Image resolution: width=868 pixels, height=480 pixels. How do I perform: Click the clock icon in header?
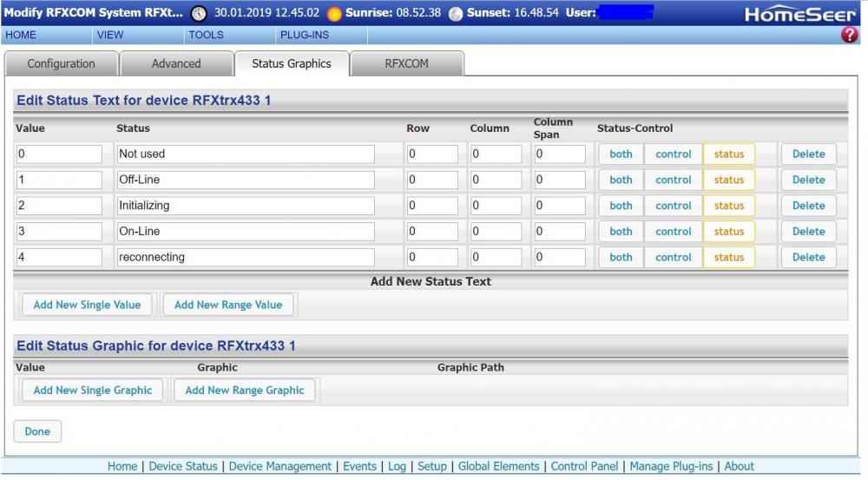pos(199,14)
